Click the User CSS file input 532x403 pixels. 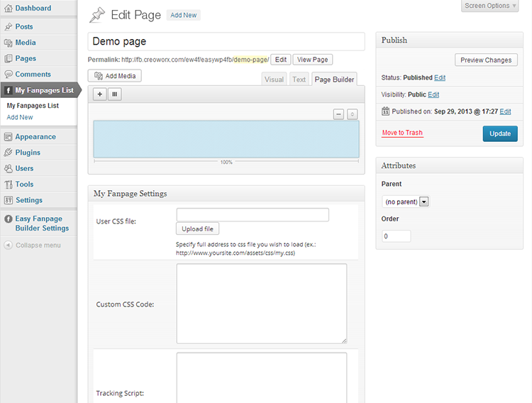(253, 214)
